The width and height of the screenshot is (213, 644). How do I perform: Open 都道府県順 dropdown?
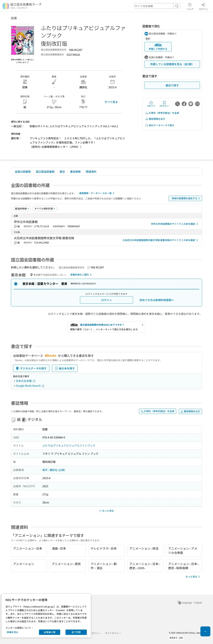(x=22, y=209)
